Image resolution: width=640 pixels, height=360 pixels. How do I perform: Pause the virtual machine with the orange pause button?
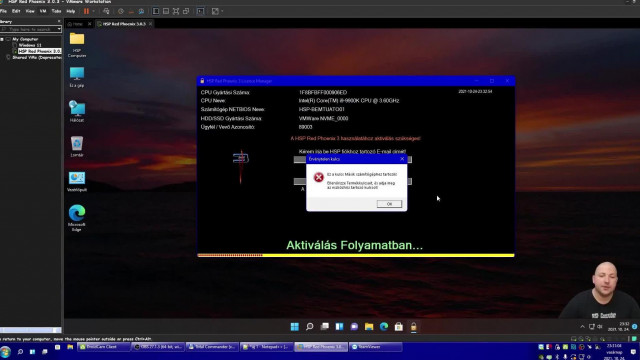tap(86, 11)
